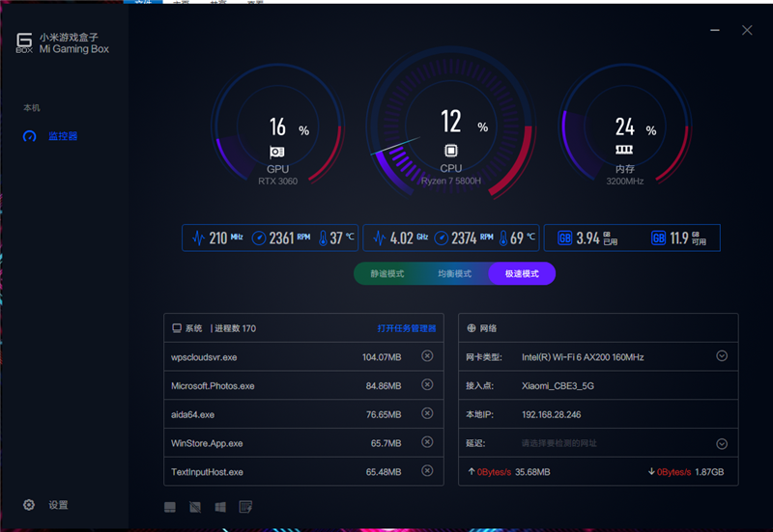The image size is (773, 532).
Task: Click the 请选择要检测的网址 latency field
Action: click(x=559, y=443)
